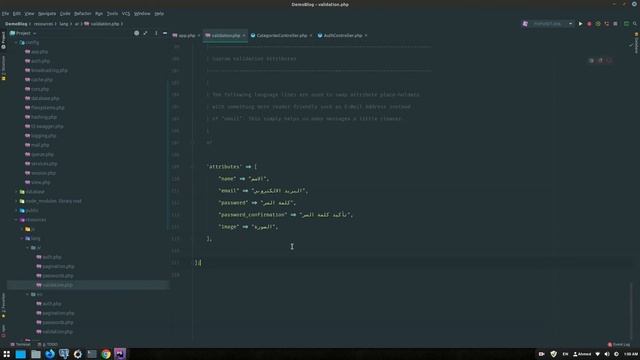Open the Refactor menu
Viewport: 640px width, 360px height.
[82, 13]
